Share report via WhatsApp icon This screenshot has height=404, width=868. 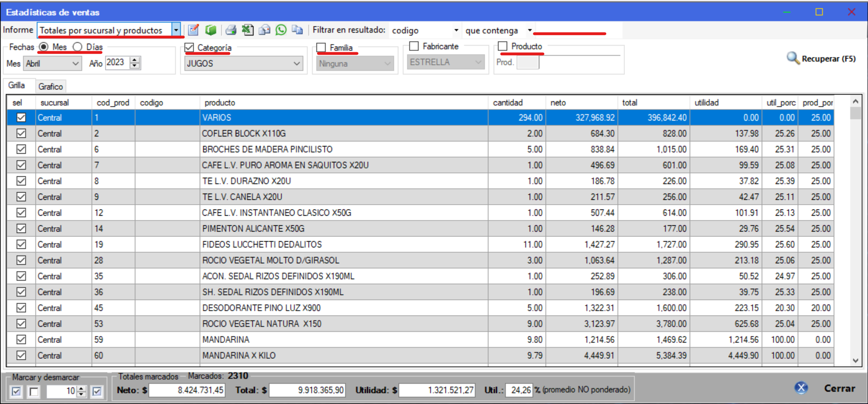[x=281, y=30]
